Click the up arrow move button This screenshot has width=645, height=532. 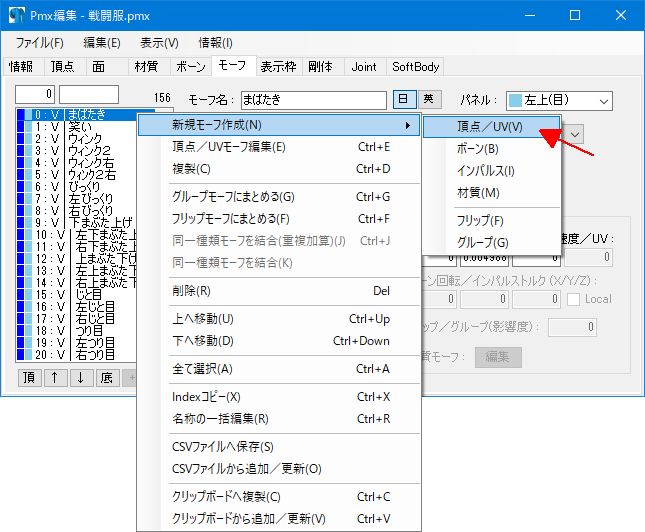click(x=56, y=378)
